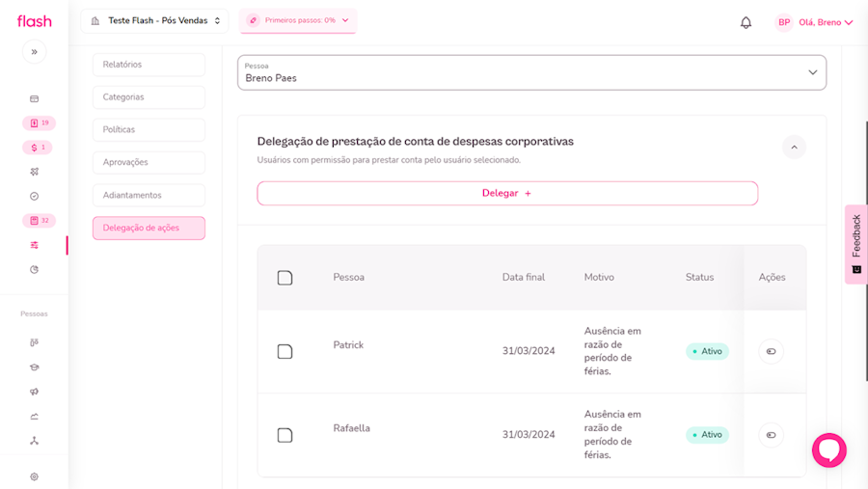Image resolution: width=868 pixels, height=489 pixels.
Task: Open the pink sliders settings icon in the sidebar
Action: tap(35, 245)
